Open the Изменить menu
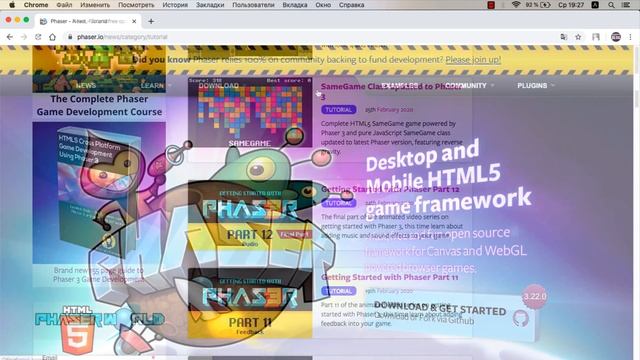The width and height of the screenshot is (640, 360). tap(95, 5)
